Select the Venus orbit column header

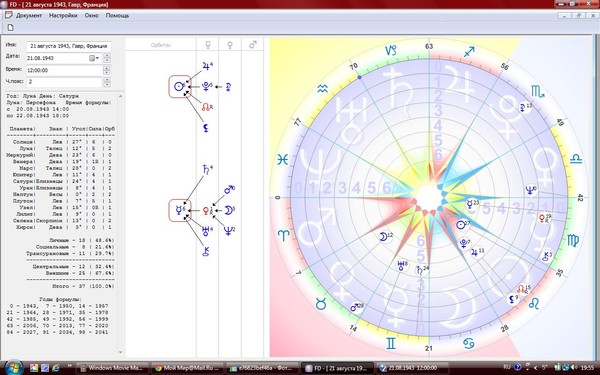pos(230,45)
